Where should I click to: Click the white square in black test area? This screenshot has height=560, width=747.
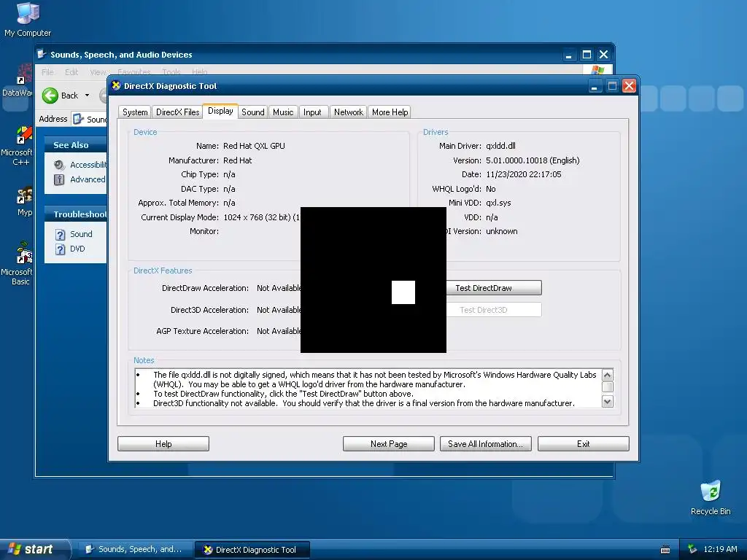[x=403, y=292]
